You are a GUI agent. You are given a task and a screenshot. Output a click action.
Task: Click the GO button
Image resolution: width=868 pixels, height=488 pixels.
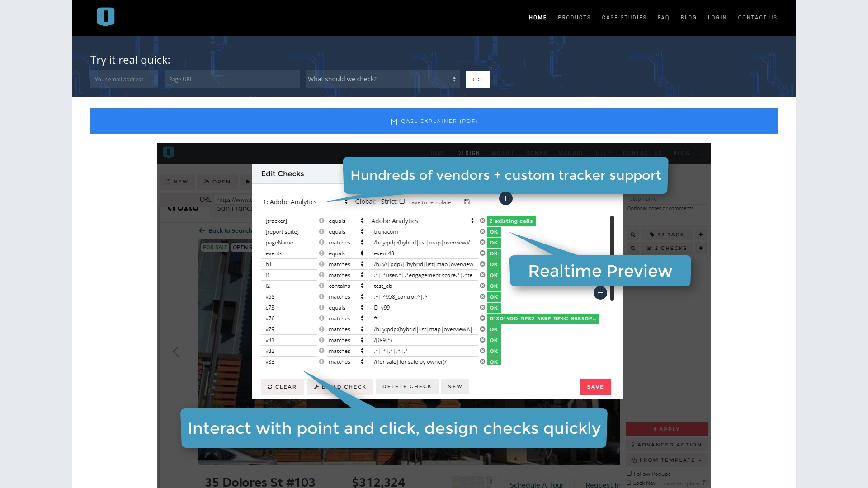pos(477,80)
